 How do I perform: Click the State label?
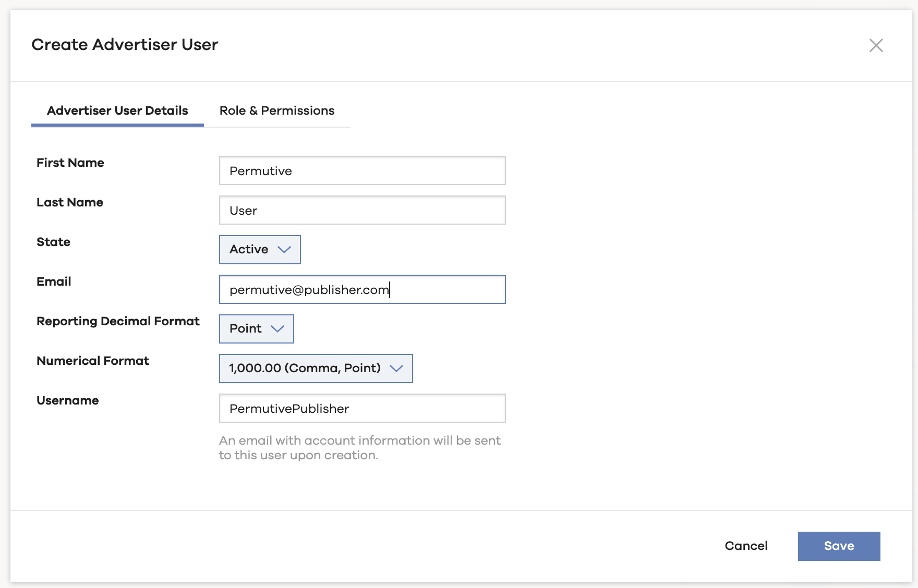point(53,242)
